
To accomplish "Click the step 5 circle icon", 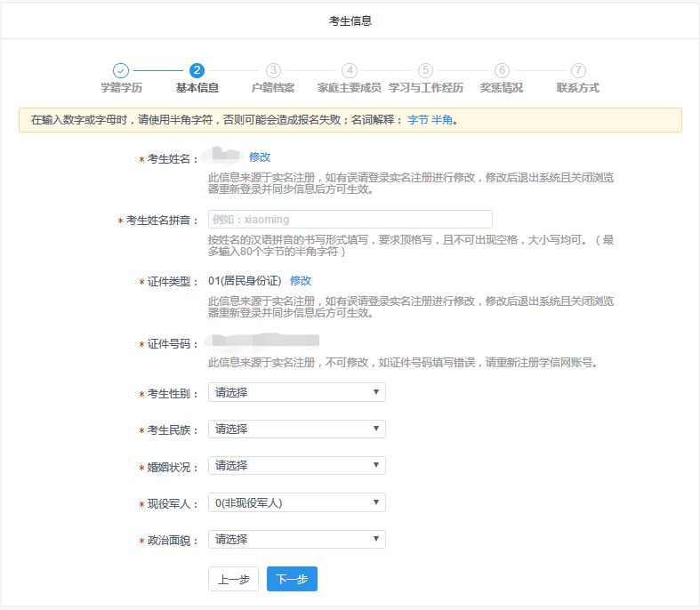I will (x=425, y=70).
